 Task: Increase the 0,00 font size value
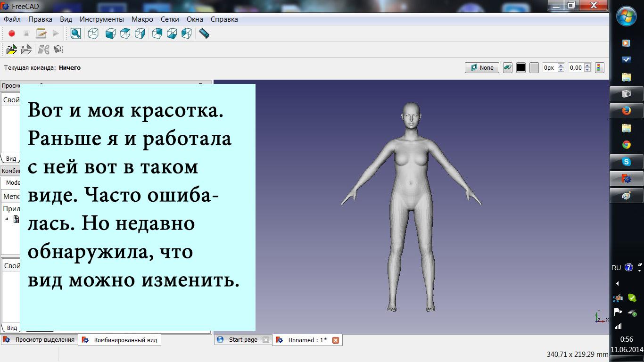point(587,66)
